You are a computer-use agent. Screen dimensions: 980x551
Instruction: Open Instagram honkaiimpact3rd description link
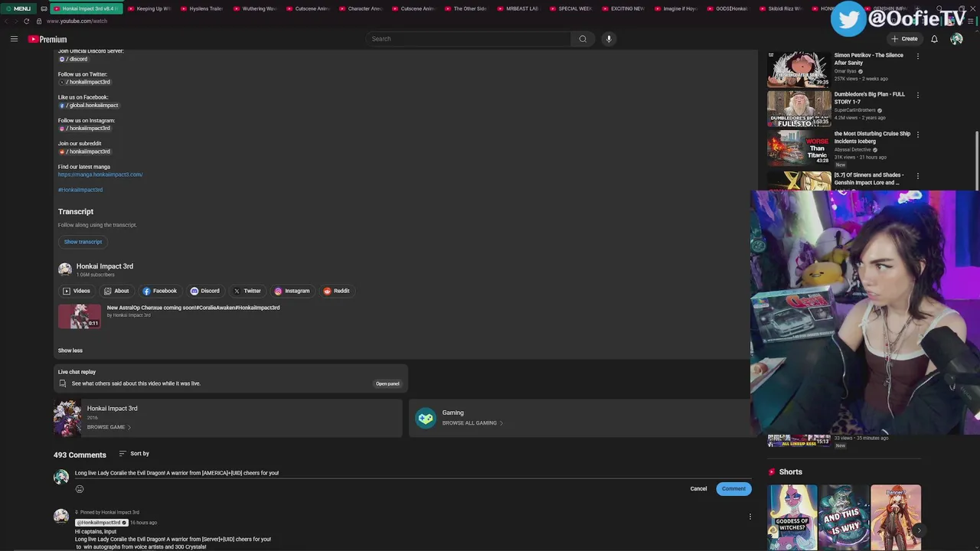coord(84,128)
